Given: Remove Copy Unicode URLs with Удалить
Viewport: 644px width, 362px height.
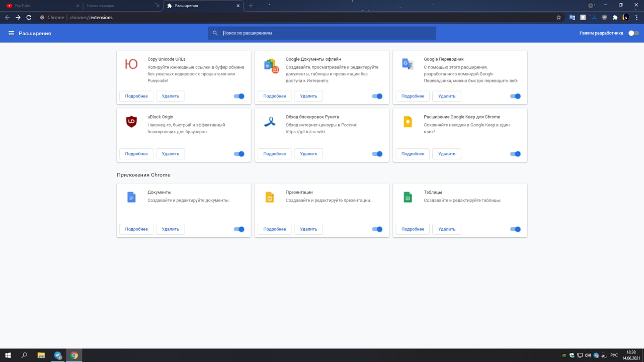Looking at the screenshot, I should tap(171, 96).
